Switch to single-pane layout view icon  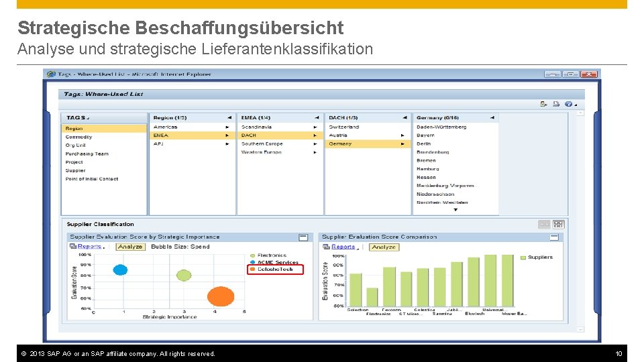coord(544,224)
